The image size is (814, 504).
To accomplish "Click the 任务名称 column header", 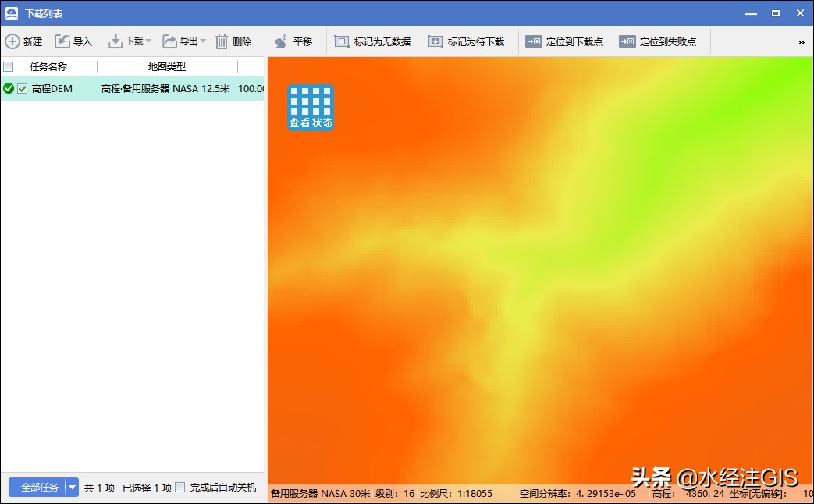I will click(x=48, y=66).
